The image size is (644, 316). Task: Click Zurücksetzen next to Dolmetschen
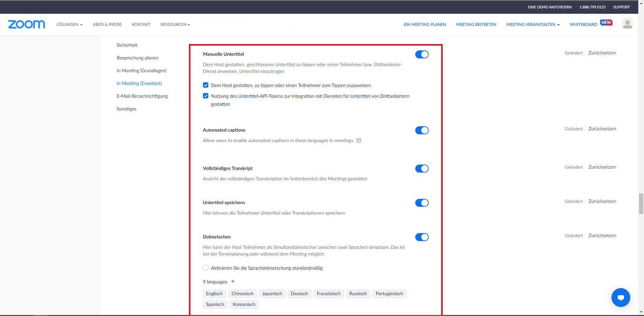click(602, 235)
